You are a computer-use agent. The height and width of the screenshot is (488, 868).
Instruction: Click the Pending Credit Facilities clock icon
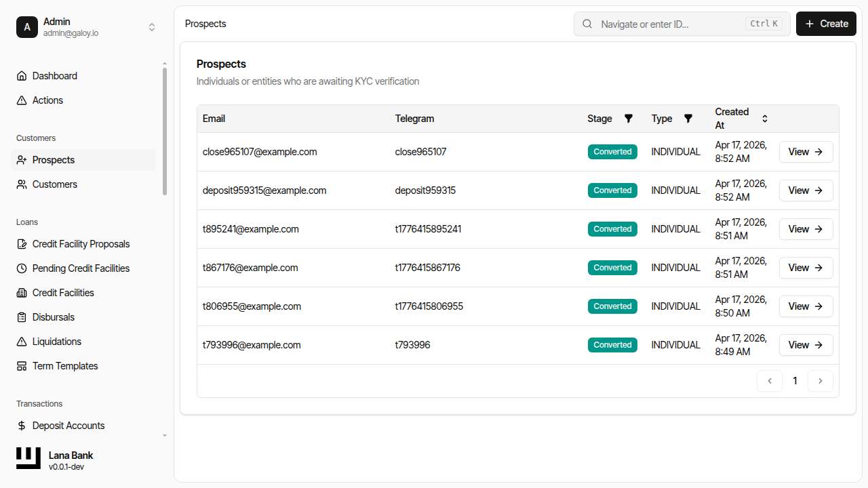pyautogui.click(x=22, y=268)
